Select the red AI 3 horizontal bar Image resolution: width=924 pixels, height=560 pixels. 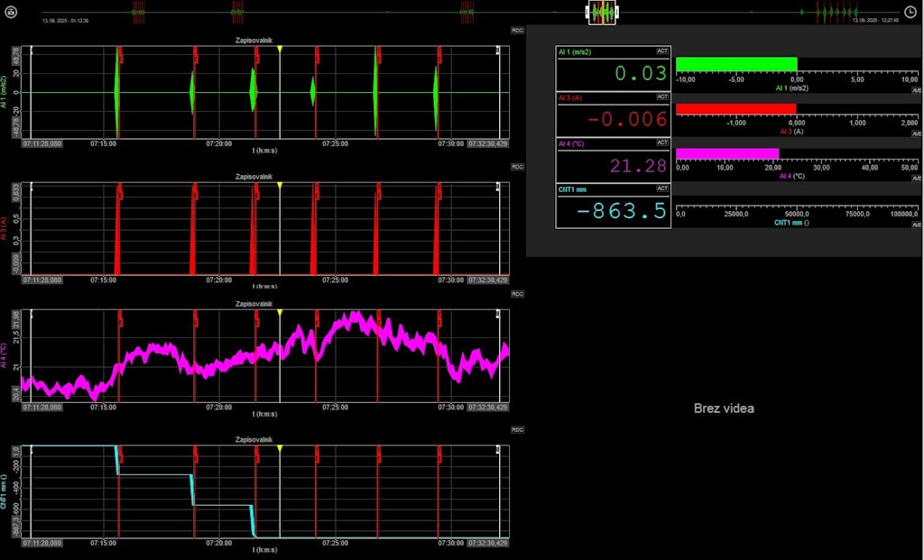tap(736, 109)
